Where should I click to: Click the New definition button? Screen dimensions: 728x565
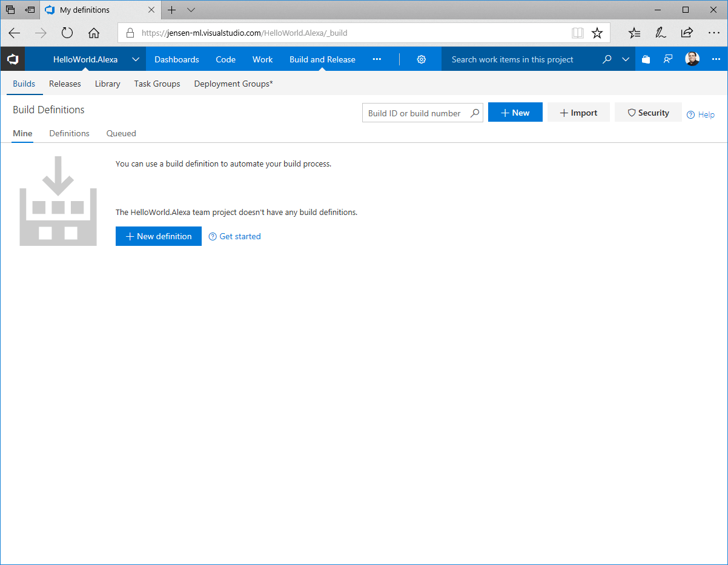(x=158, y=236)
